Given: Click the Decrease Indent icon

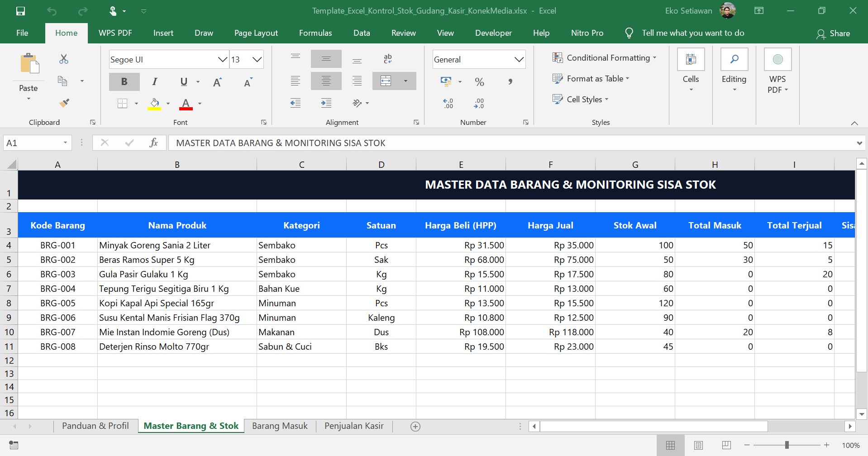Looking at the screenshot, I should click(295, 103).
